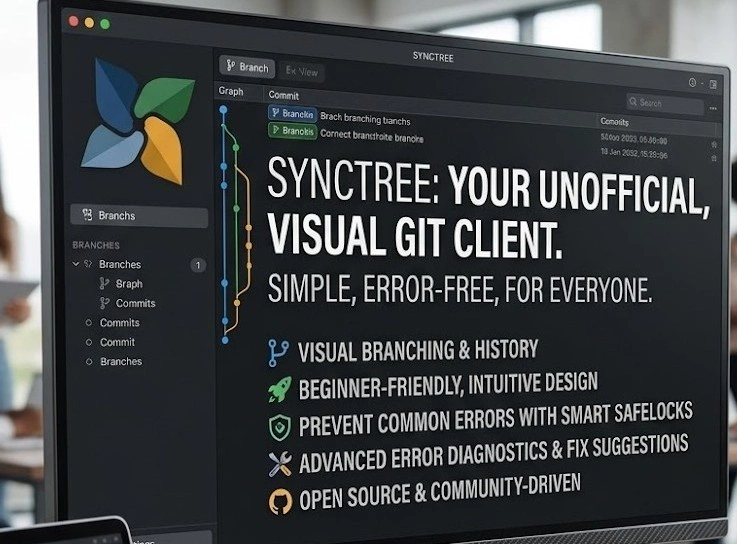Click the branch icon beside Sraph

coord(104,284)
